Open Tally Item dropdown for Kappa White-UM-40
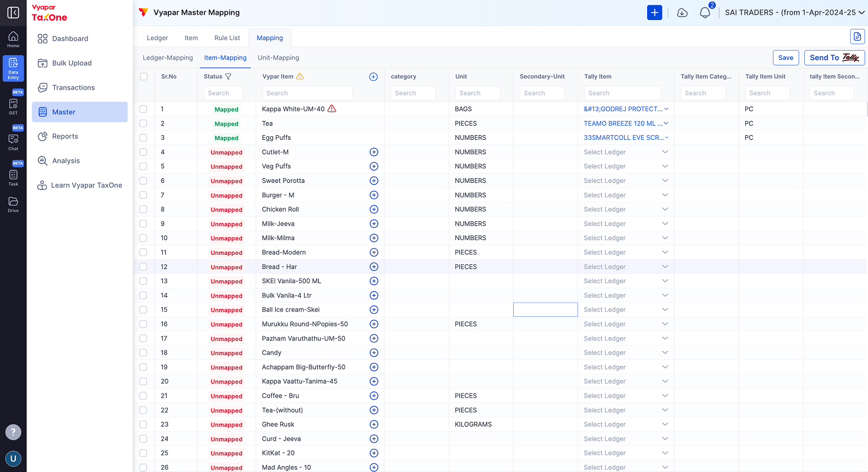 pos(626,109)
